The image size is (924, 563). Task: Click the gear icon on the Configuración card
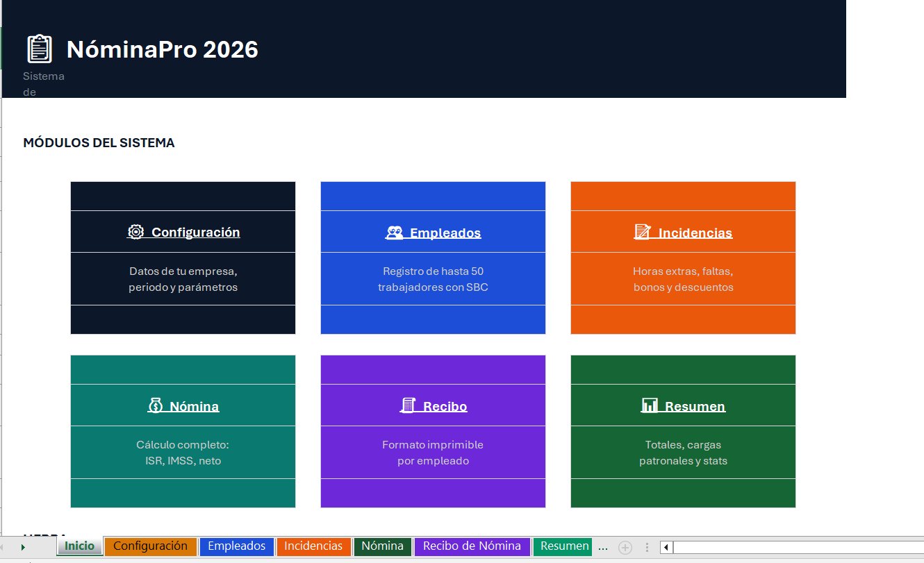[136, 232]
